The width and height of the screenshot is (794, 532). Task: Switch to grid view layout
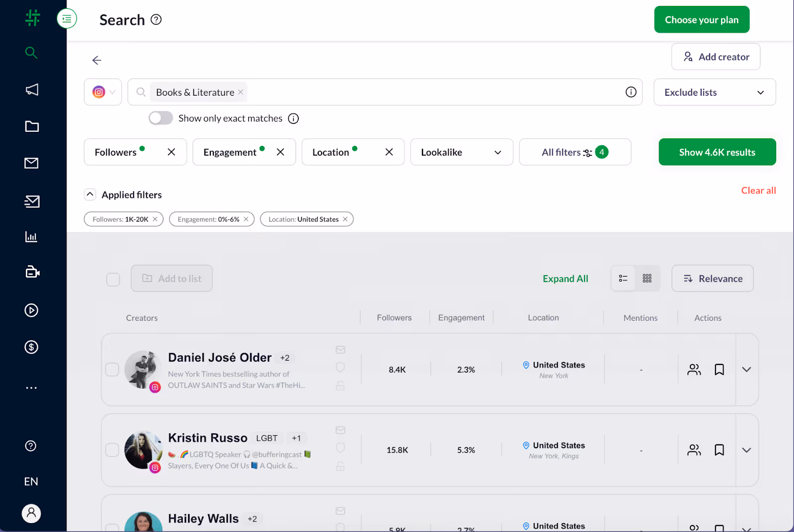point(647,279)
